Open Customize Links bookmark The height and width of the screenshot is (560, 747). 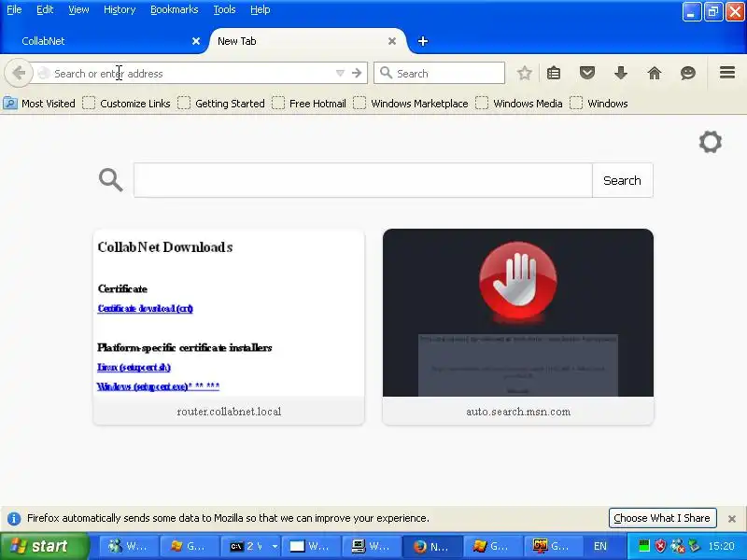point(126,104)
